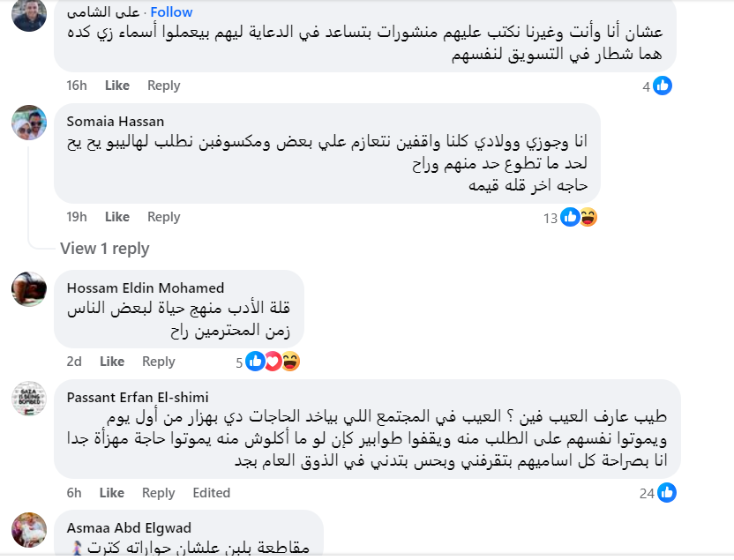Open Hossam Eldin Mohamed's avatar
The image size is (734, 560).
(29, 289)
